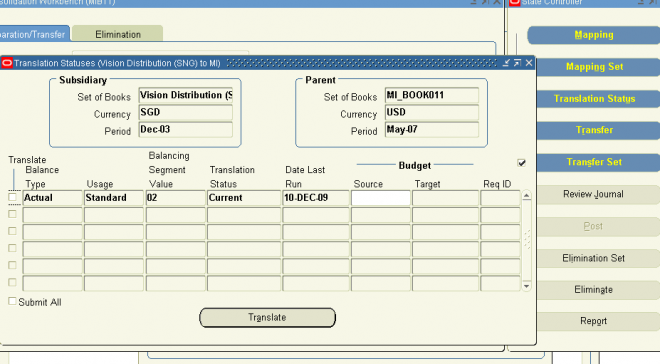Click Subsidiary Period field Dec-03
This screenshot has width=660, height=364.
pos(186,130)
